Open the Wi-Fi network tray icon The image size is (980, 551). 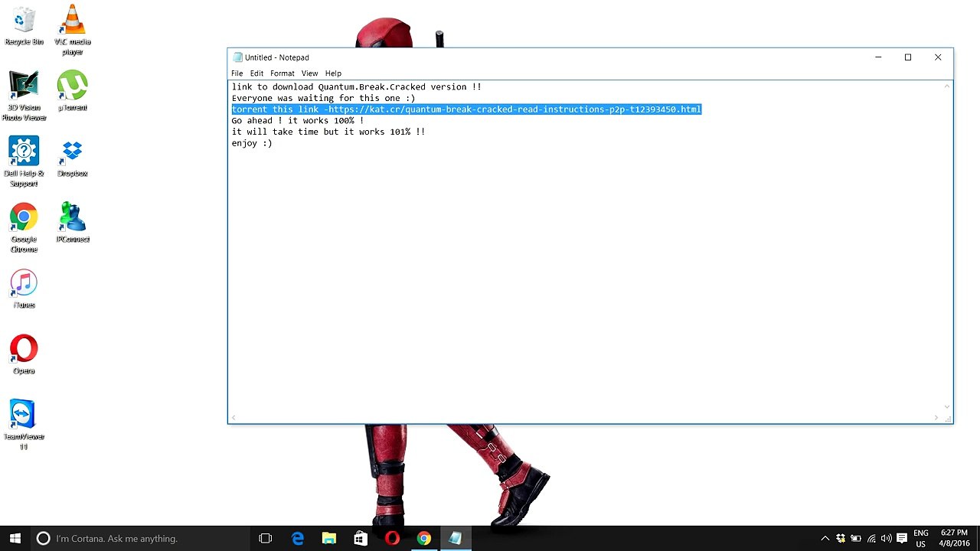pos(871,539)
